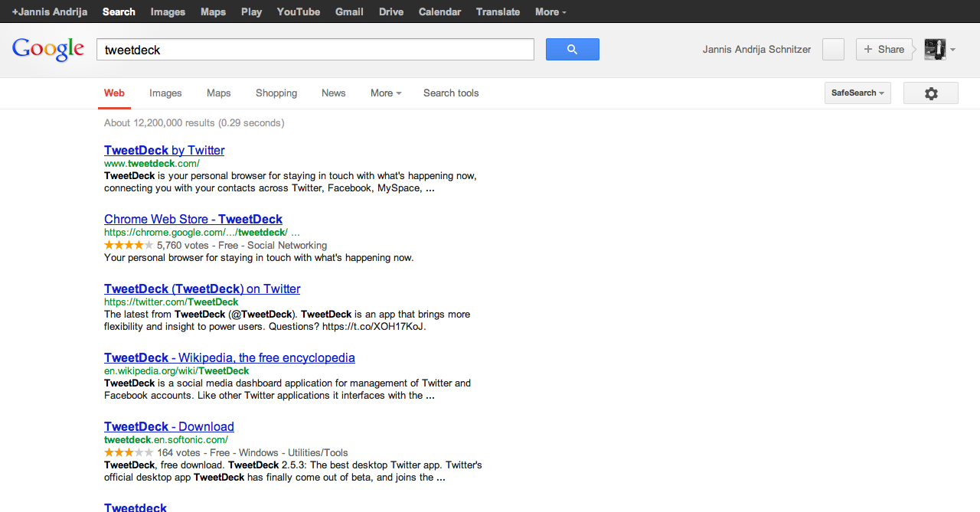The width and height of the screenshot is (980, 512).
Task: Open the profile avatar picture
Action: 935,49
